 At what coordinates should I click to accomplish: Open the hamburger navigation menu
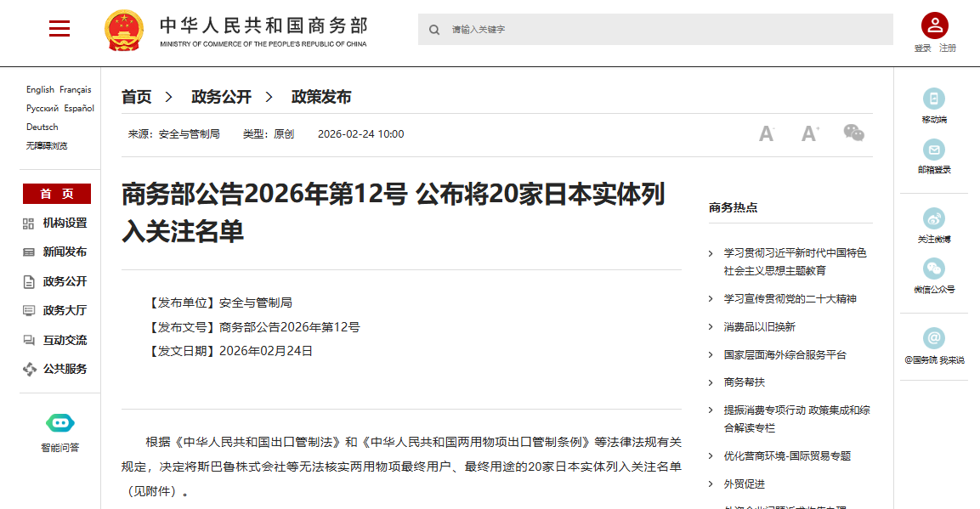tap(59, 28)
